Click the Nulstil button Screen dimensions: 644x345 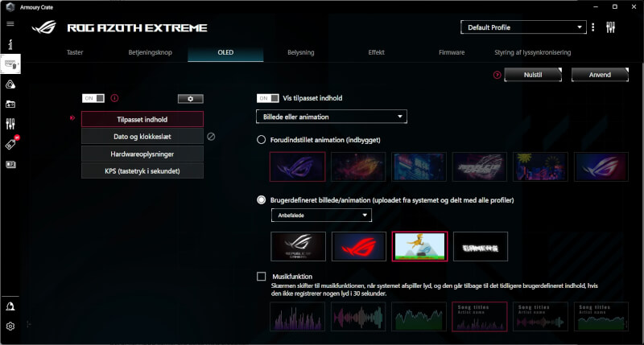tap(533, 75)
